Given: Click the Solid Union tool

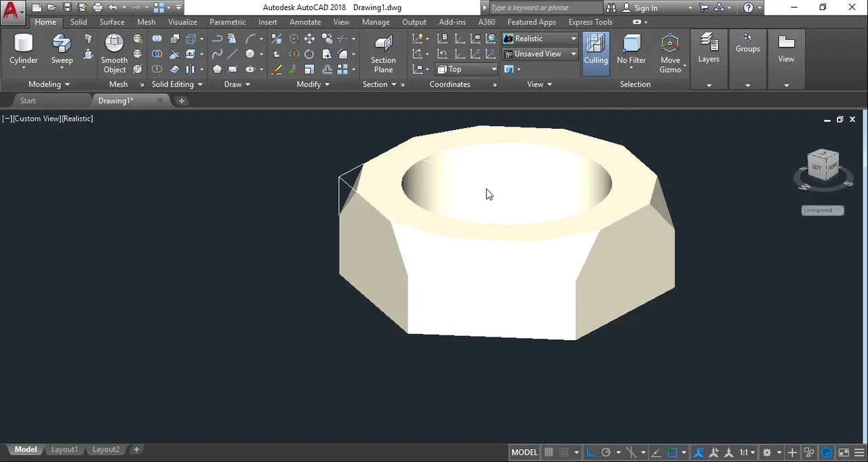Looking at the screenshot, I should tap(157, 39).
